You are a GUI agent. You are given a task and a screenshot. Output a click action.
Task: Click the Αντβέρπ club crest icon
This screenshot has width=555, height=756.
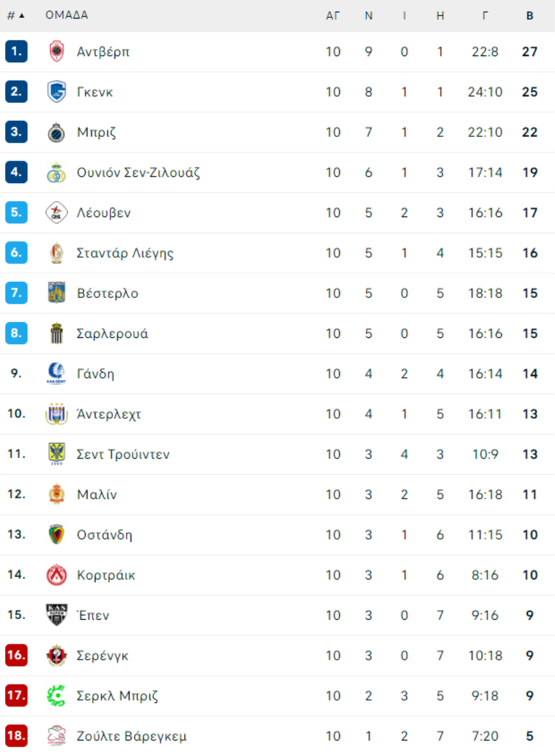tap(57, 52)
